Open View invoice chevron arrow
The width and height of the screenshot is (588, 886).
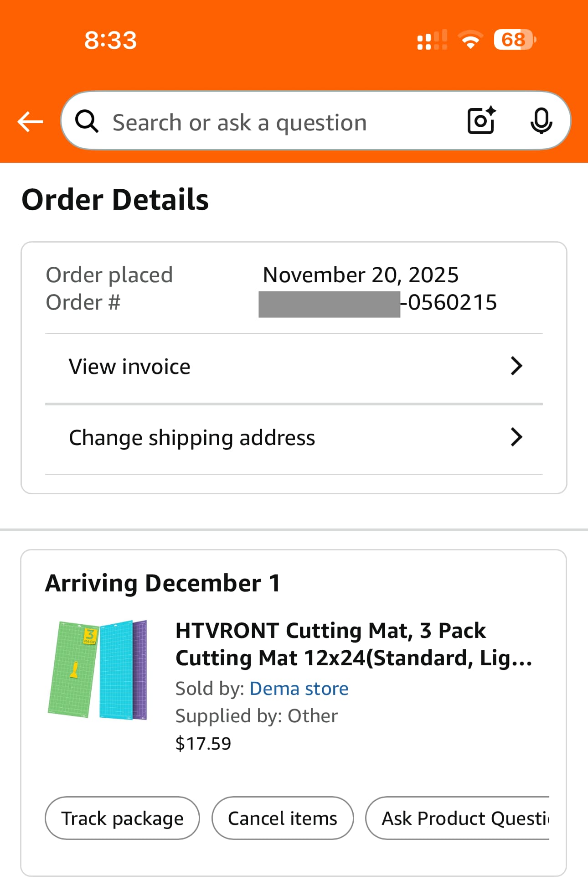pos(516,366)
